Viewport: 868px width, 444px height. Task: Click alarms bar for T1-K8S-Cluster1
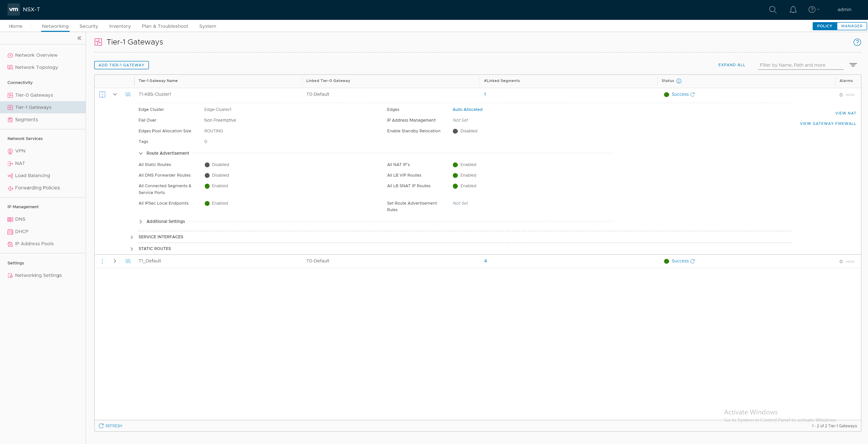850,95
